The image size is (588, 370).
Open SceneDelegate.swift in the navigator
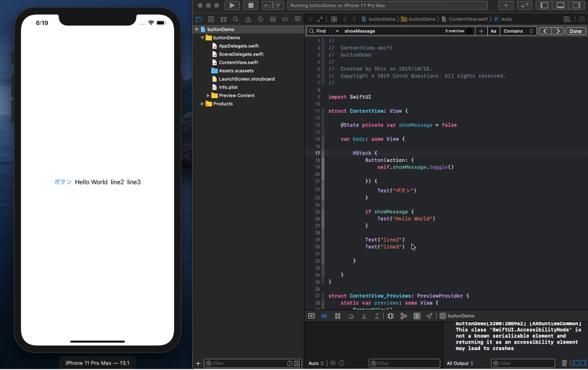point(241,54)
